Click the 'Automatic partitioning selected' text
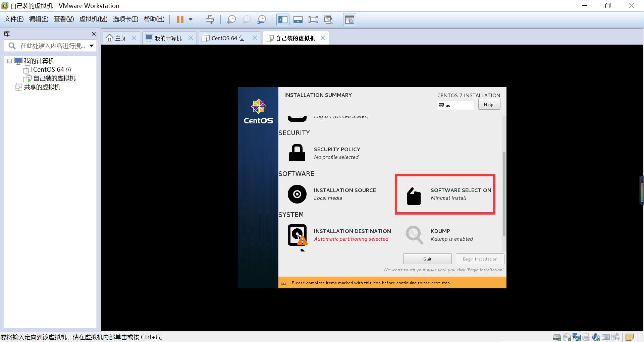This screenshot has height=342, width=644. (351, 239)
